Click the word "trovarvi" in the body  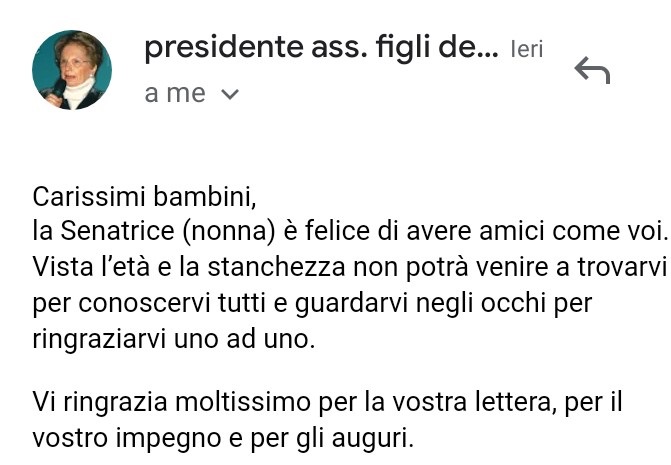tap(623, 267)
